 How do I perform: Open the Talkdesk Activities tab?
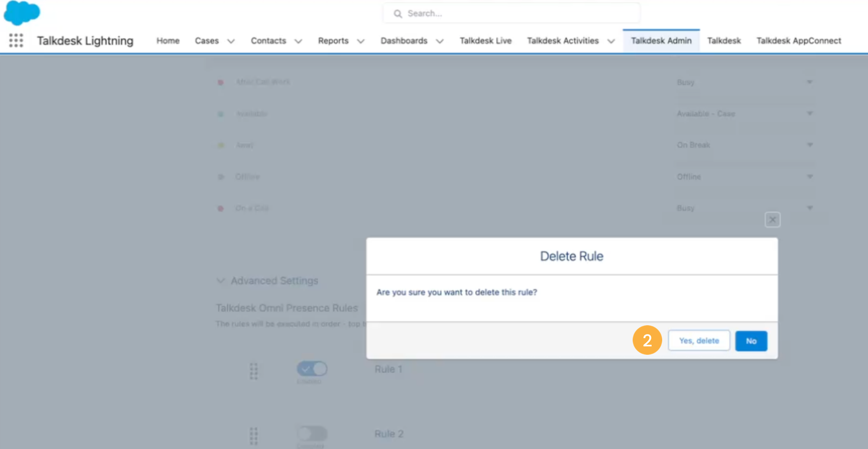pyautogui.click(x=563, y=40)
